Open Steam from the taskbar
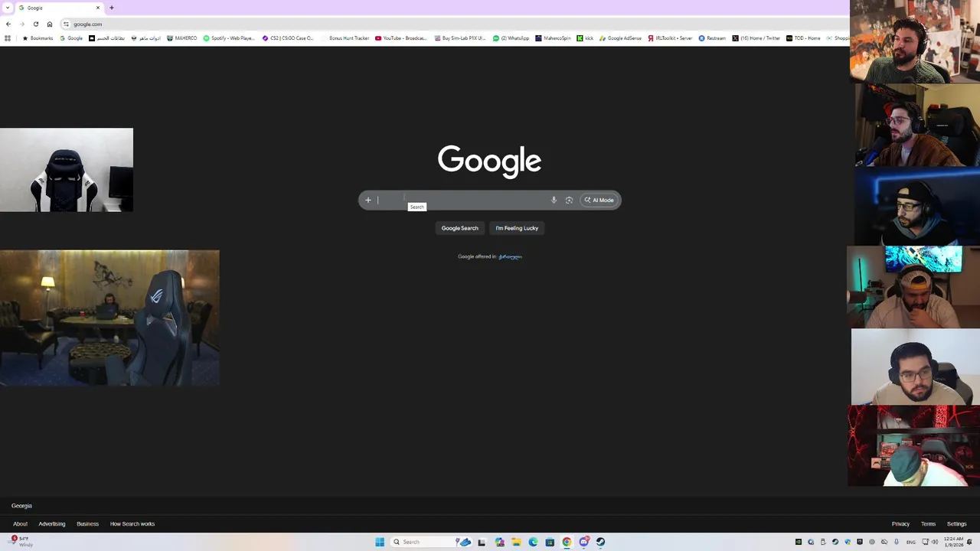 coord(600,542)
